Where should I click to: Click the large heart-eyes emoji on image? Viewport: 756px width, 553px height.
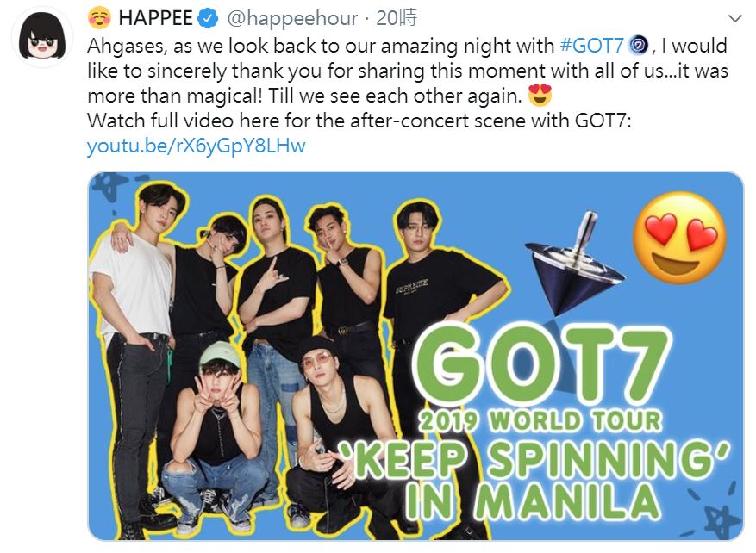679,238
